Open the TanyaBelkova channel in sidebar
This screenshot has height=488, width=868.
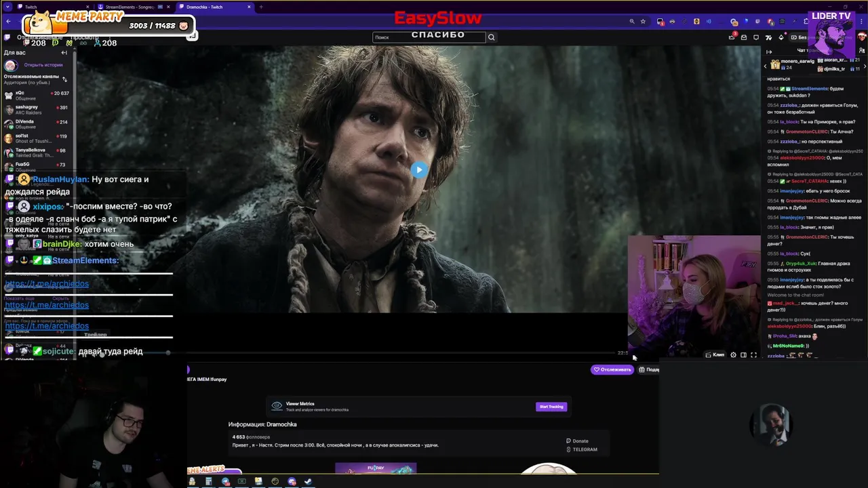tap(37, 152)
